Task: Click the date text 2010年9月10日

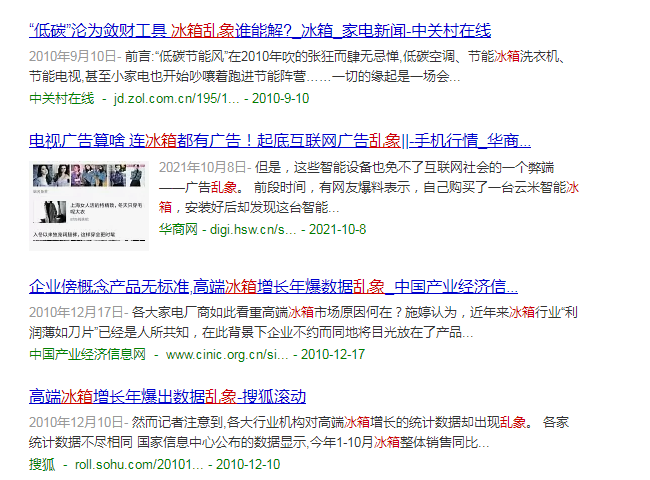Action: [73, 56]
